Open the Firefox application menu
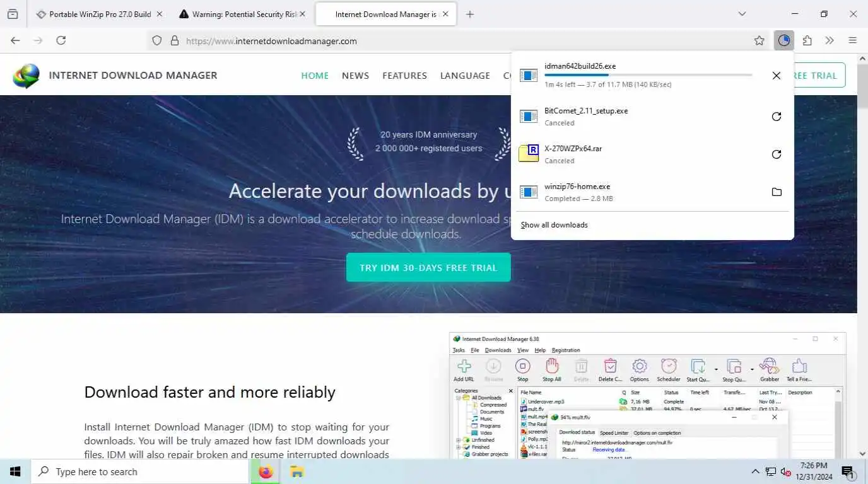868x484 pixels. tap(853, 40)
